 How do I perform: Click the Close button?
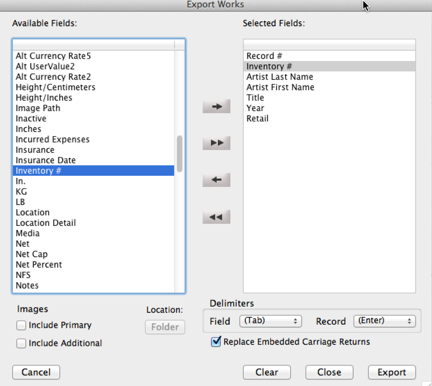(329, 372)
